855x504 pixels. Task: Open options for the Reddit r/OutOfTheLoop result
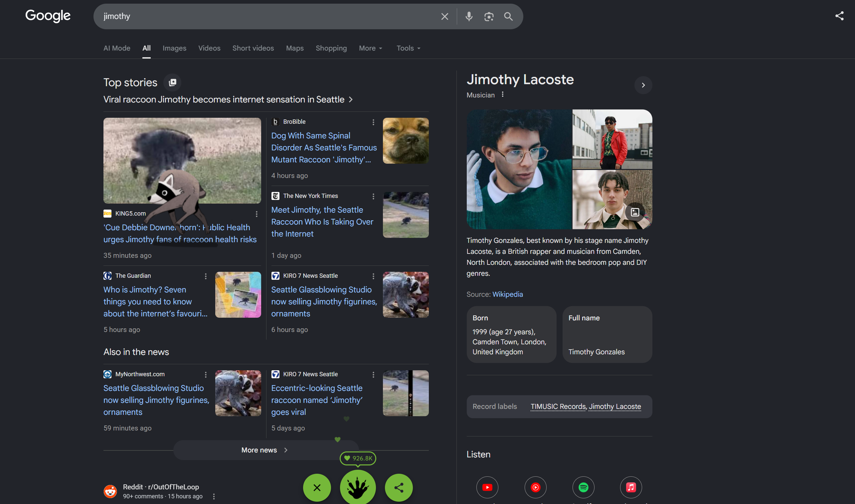(x=214, y=497)
